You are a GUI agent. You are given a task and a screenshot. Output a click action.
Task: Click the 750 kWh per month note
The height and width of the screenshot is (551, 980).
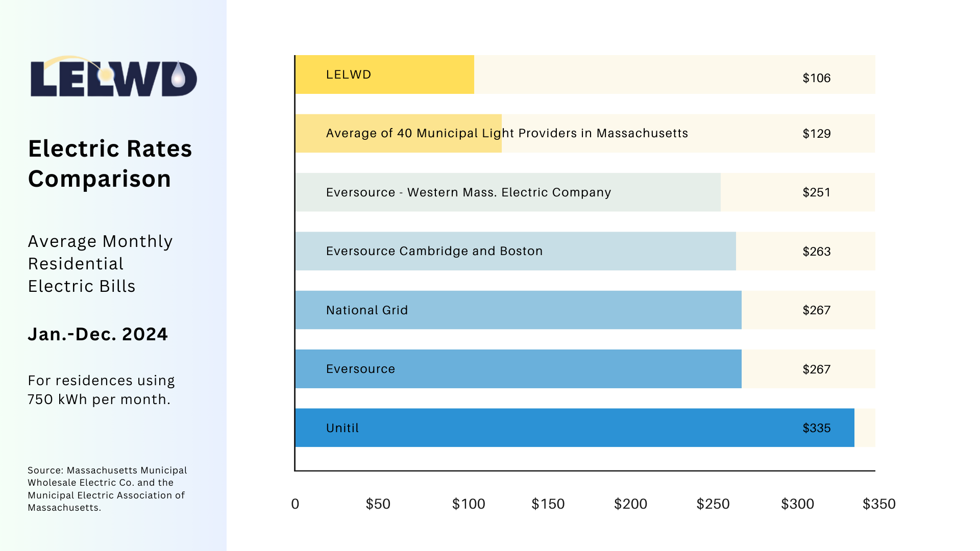click(101, 390)
